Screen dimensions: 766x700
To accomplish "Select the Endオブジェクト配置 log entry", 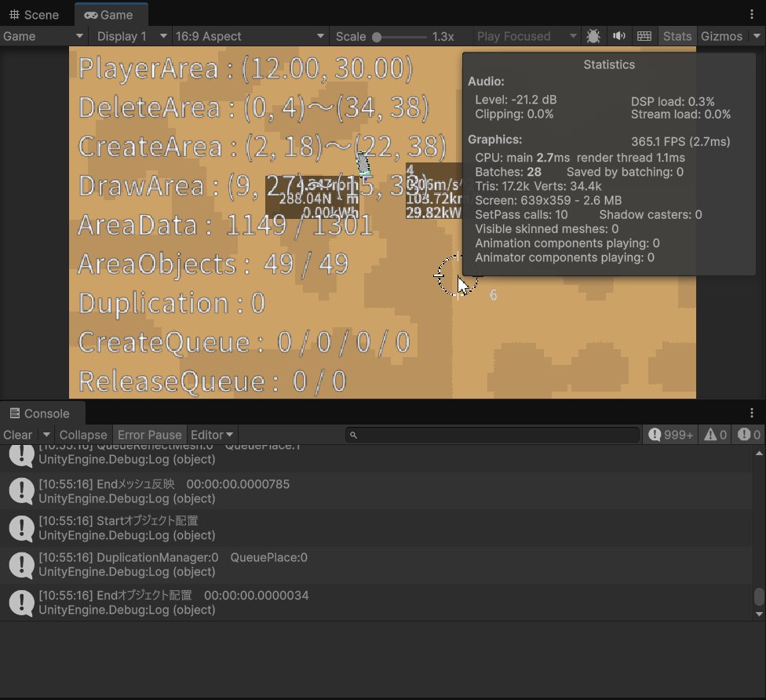I will (x=376, y=603).
